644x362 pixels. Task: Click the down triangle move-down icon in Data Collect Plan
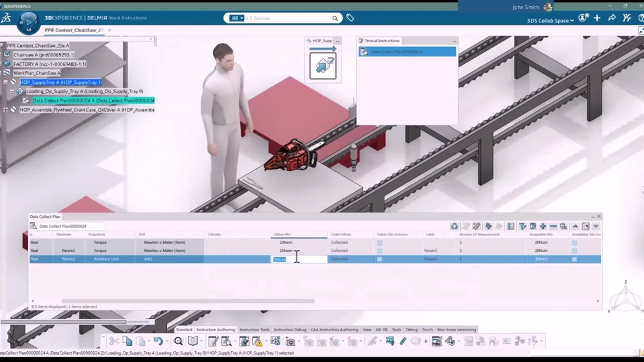pyautogui.click(x=596, y=226)
